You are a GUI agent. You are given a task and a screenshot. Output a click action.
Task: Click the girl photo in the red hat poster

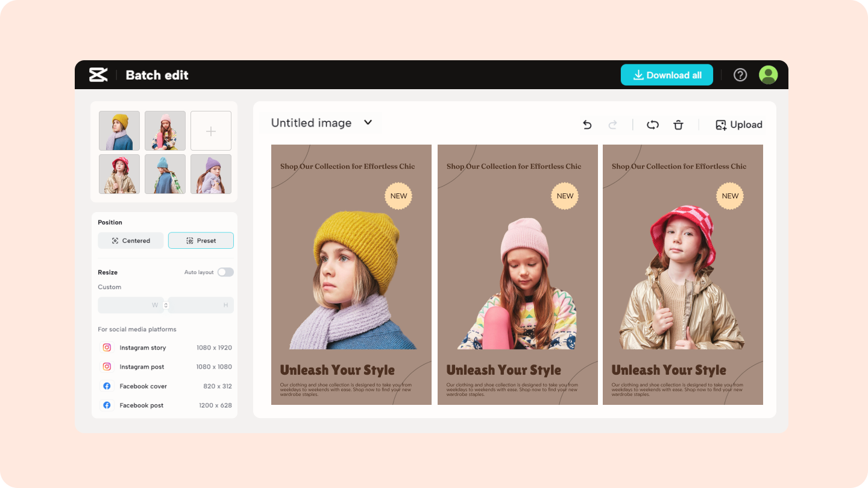pyautogui.click(x=682, y=278)
